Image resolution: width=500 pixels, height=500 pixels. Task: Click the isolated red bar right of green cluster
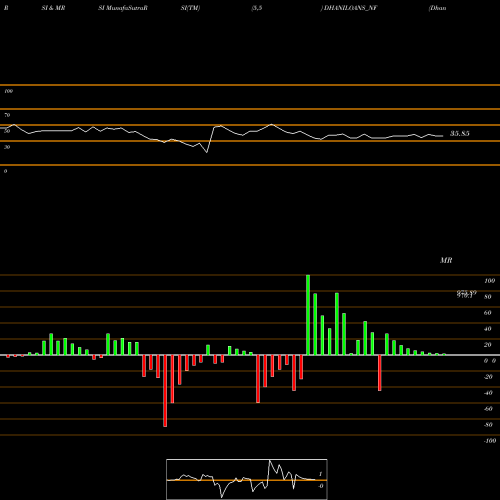380,373
